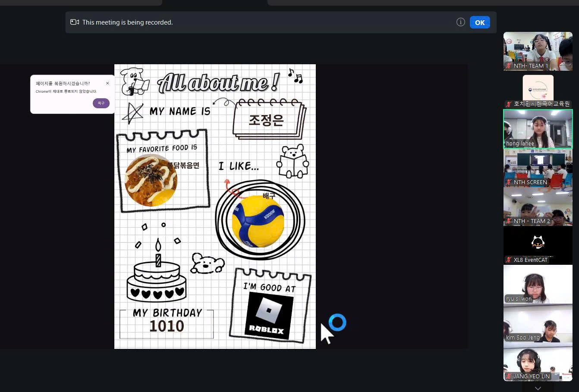Click muted mic icon on JANG YEO LIN
This screenshot has width=579, height=392.
point(509,376)
